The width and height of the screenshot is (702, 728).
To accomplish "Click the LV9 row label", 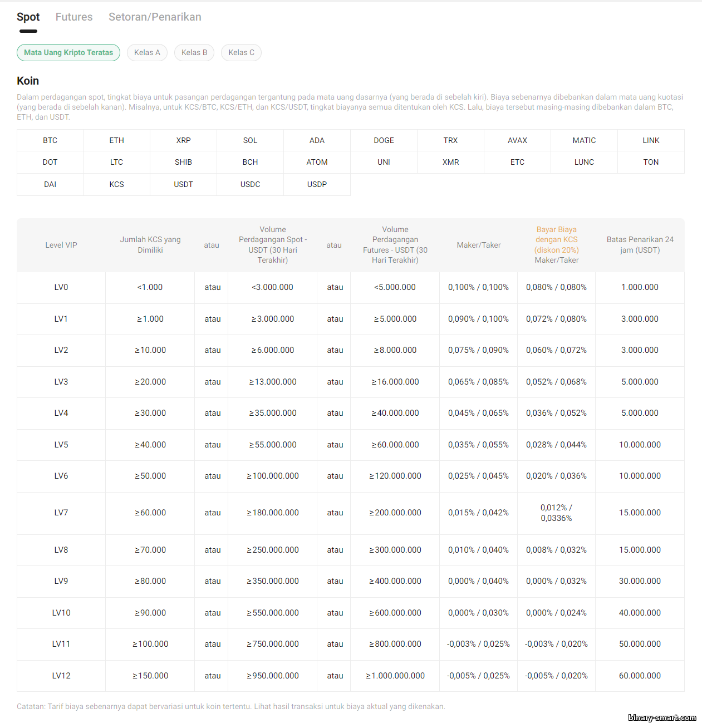I will tap(61, 581).
